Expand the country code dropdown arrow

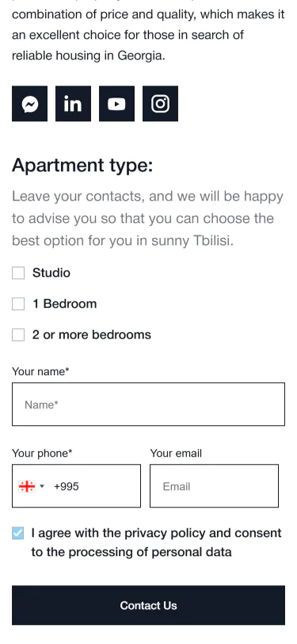42,486
